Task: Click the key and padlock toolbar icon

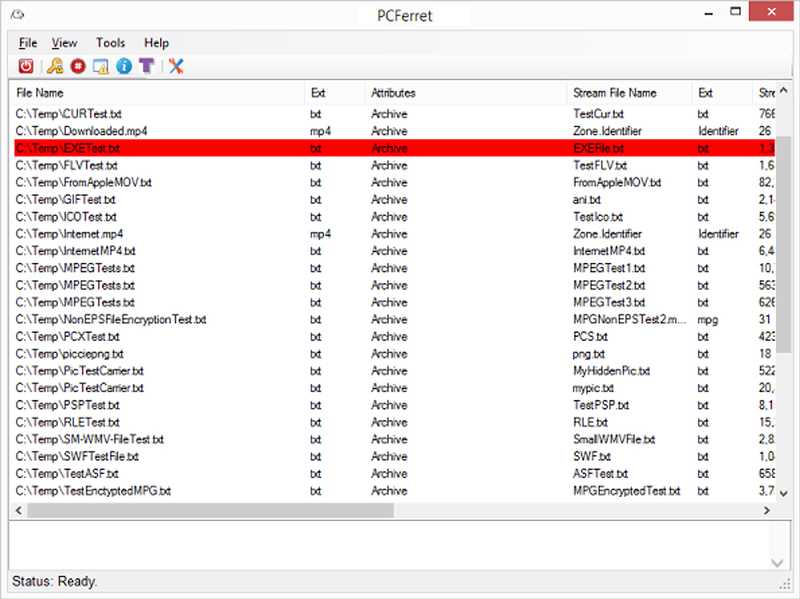Action: coord(55,66)
